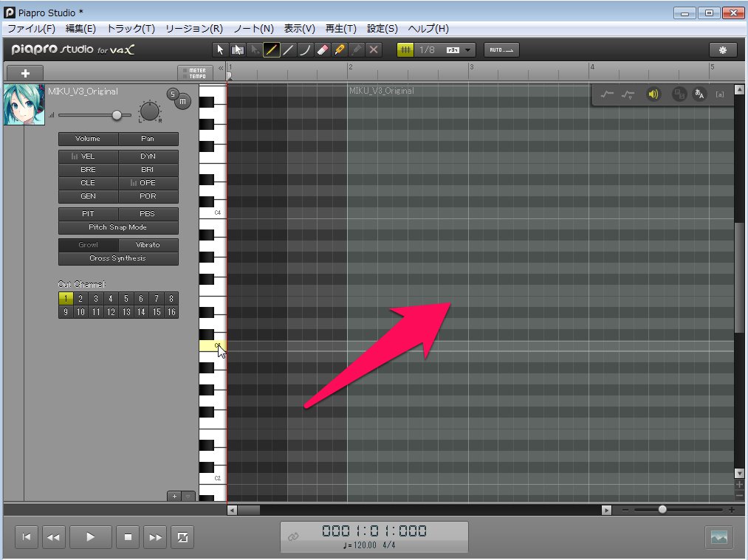Viewport: 748px width, 560px height.
Task: Open the トラック(T) menu
Action: tap(131, 29)
